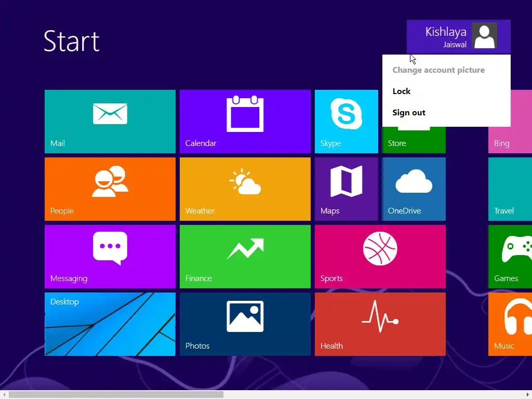Open the People tile
This screenshot has width=532, height=399.
pyautogui.click(x=110, y=189)
